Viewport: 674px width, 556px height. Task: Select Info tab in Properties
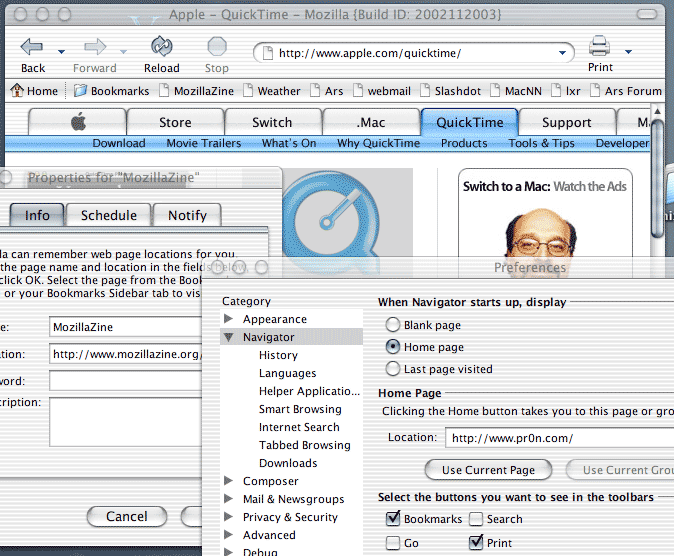(37, 215)
